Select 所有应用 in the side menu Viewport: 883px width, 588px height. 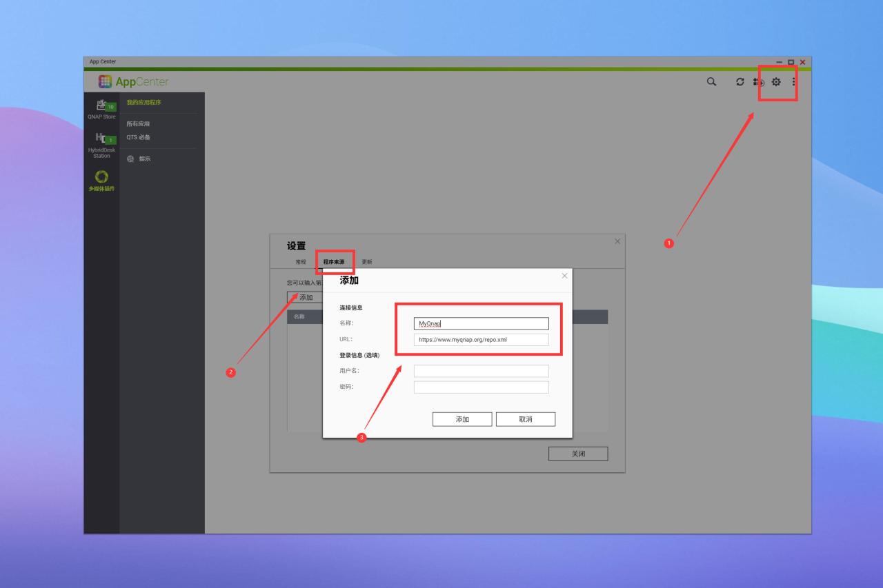138,124
